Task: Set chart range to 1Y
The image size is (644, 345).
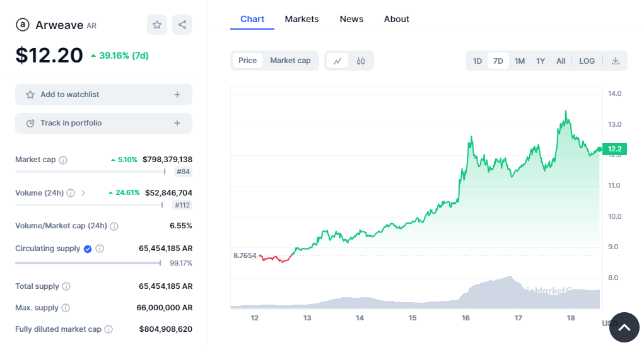Action: coord(541,61)
